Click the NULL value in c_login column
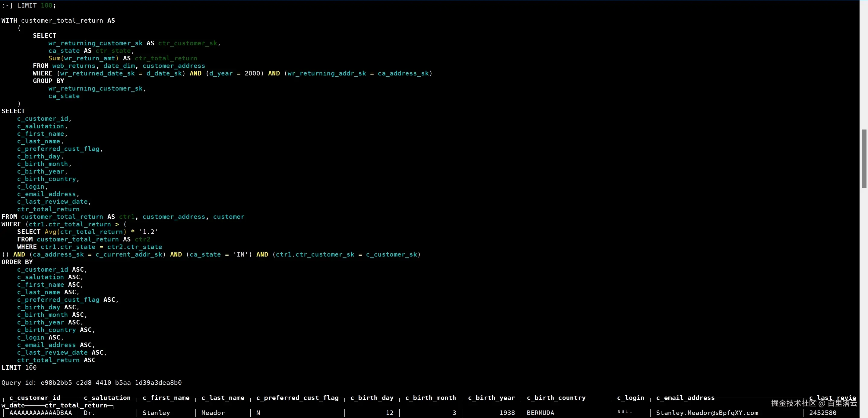The image size is (868, 418). 624,412
